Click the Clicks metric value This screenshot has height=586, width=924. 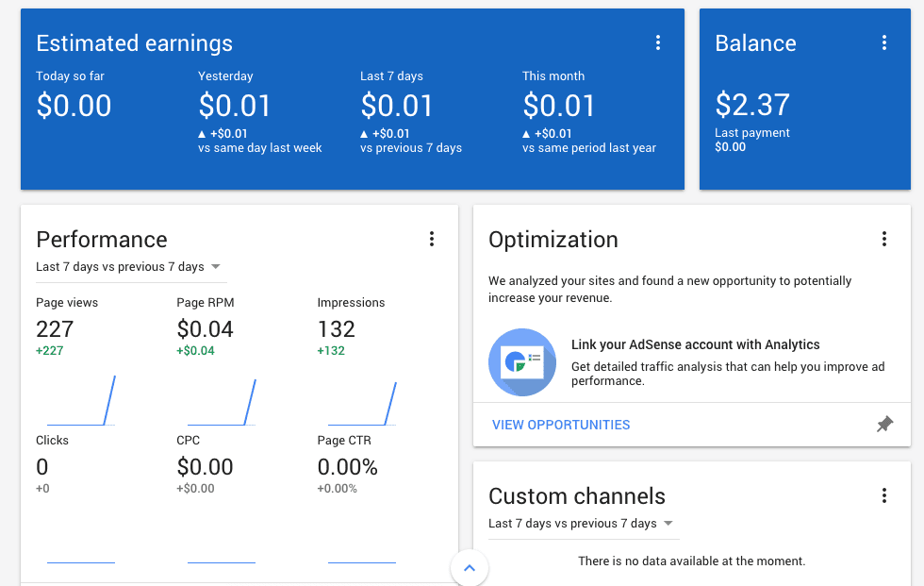42,467
